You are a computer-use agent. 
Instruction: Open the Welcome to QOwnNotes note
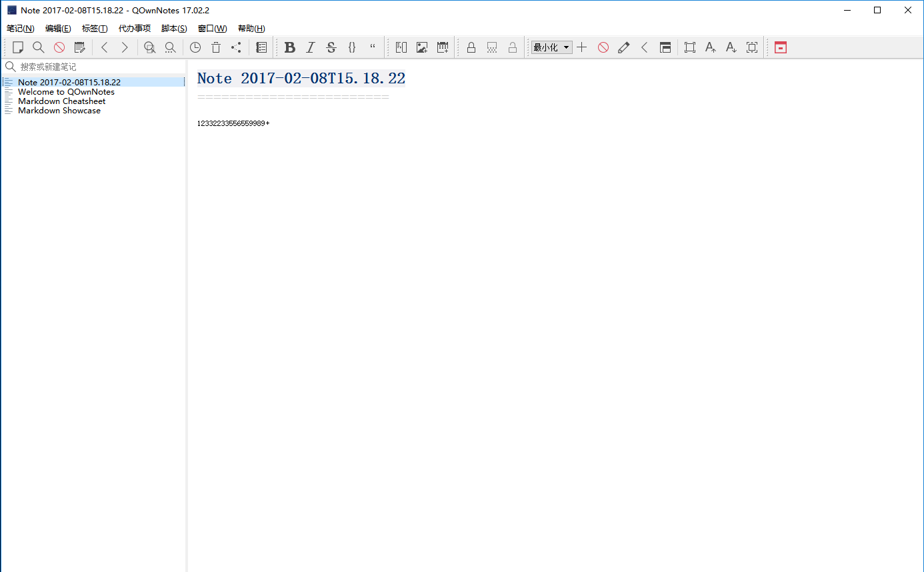[66, 92]
